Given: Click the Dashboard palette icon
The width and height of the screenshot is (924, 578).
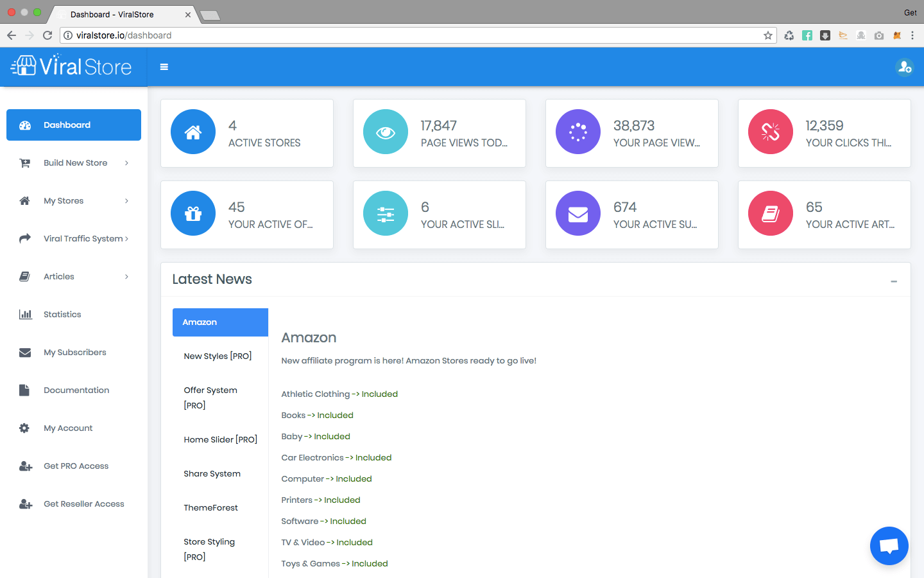Looking at the screenshot, I should click(25, 125).
